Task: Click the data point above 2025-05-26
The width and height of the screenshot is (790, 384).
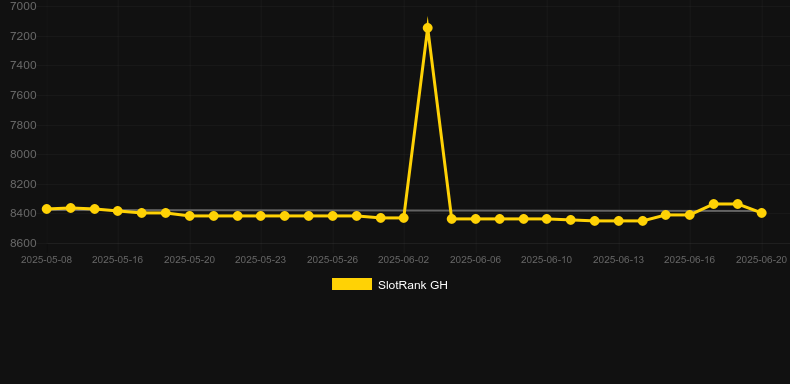Action: [333, 216]
